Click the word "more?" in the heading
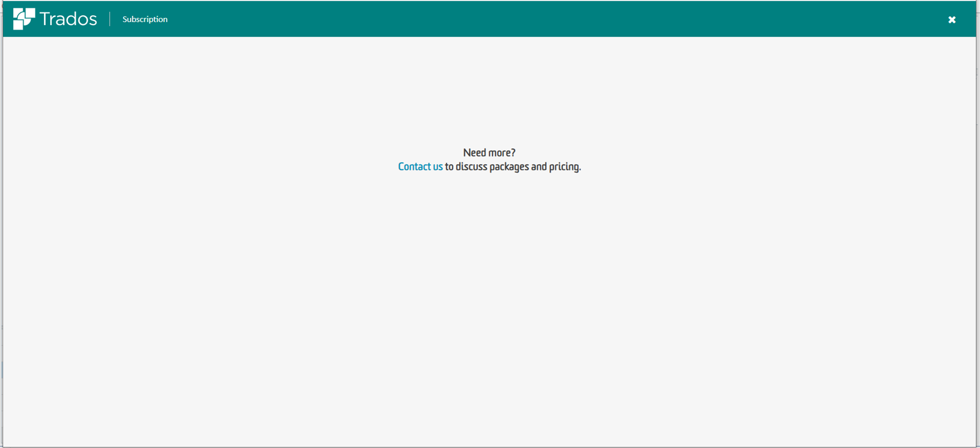 tap(501, 153)
